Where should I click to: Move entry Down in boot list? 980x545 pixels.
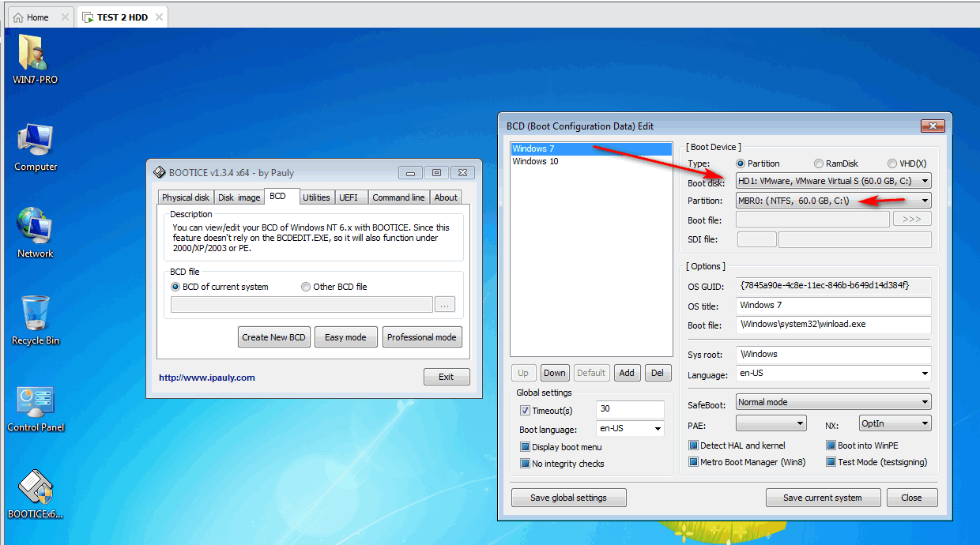click(555, 373)
